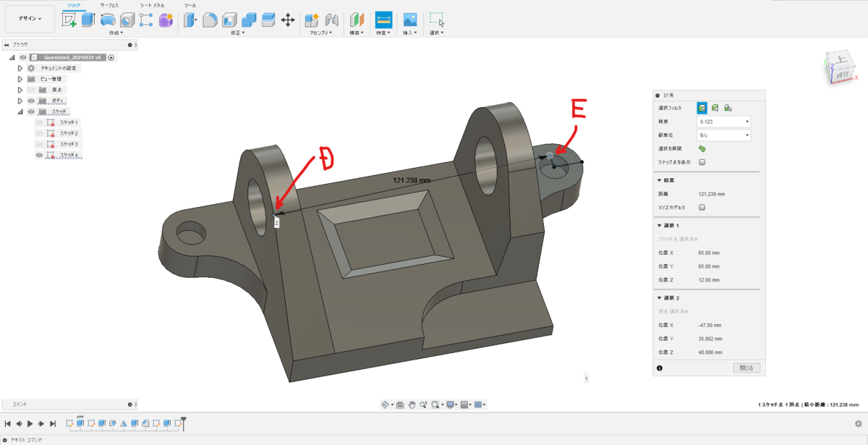Open the 作成 dropdown menu
This screenshot has width=868, height=445.
click(x=116, y=33)
